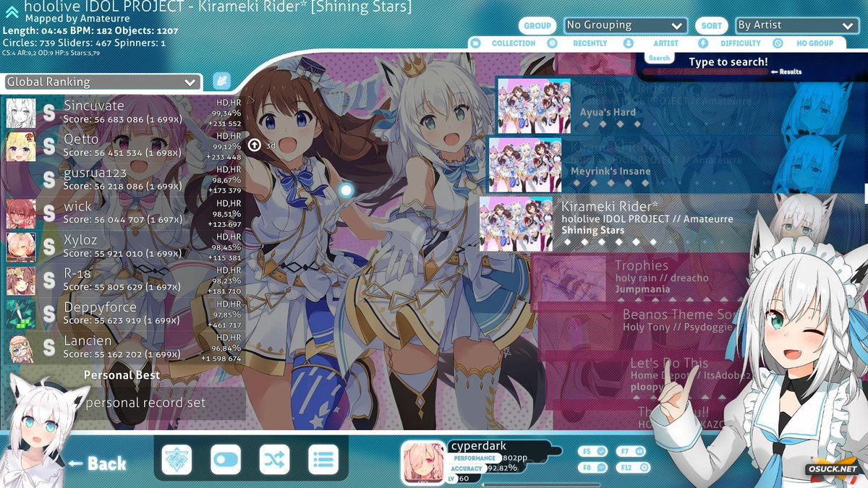Click wick's S rank badge
The width and height of the screenshot is (868, 488).
pos(49,213)
